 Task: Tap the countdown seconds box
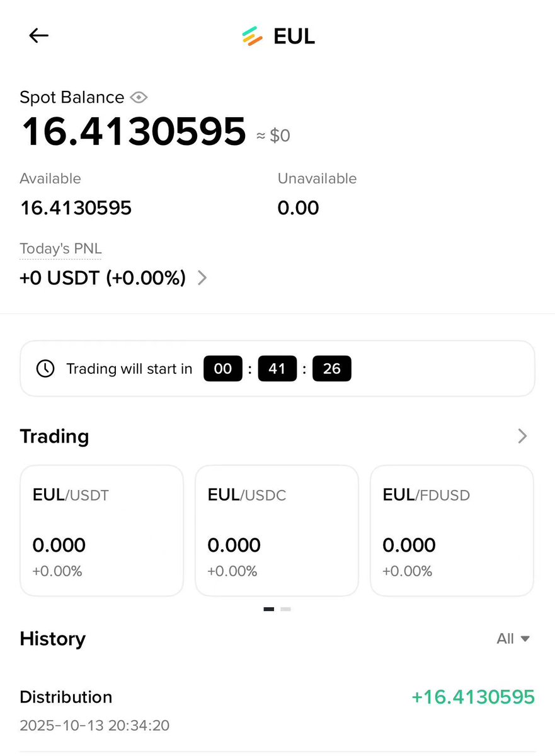coord(332,369)
